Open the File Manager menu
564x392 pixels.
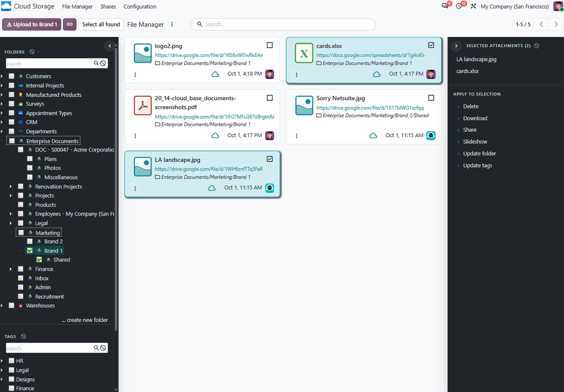[x=77, y=6]
